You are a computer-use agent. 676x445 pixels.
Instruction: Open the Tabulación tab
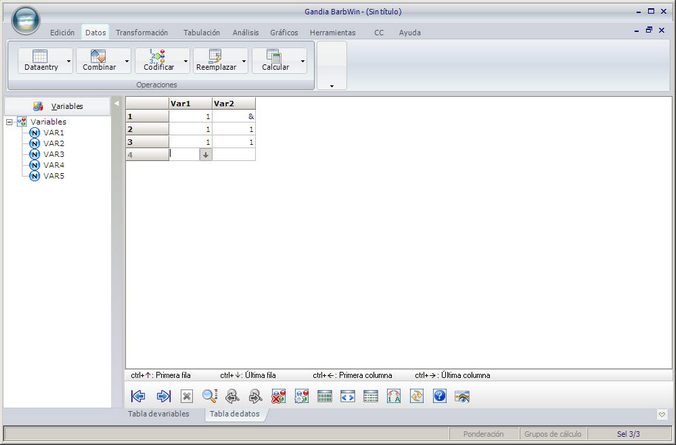click(x=201, y=33)
